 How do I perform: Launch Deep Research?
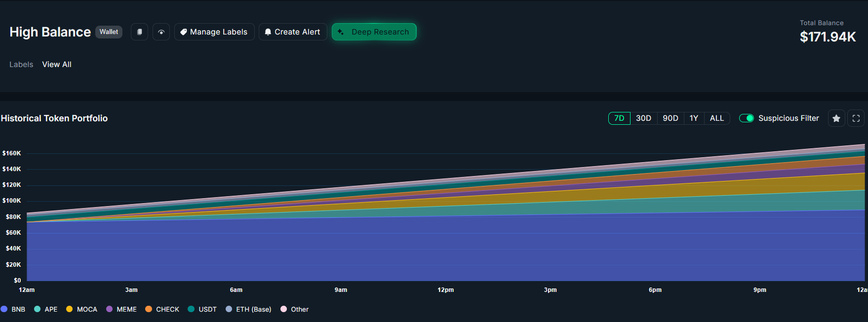click(374, 32)
